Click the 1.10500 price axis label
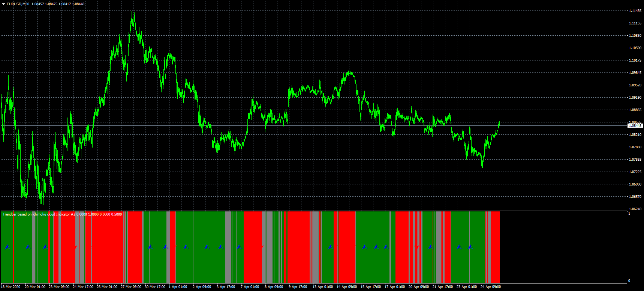Viewport: 644px width, 291px height. coord(635,48)
